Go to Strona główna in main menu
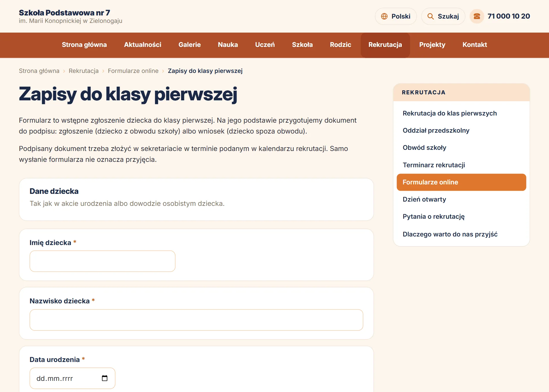Screen dimensions: 549x392 coord(84,45)
